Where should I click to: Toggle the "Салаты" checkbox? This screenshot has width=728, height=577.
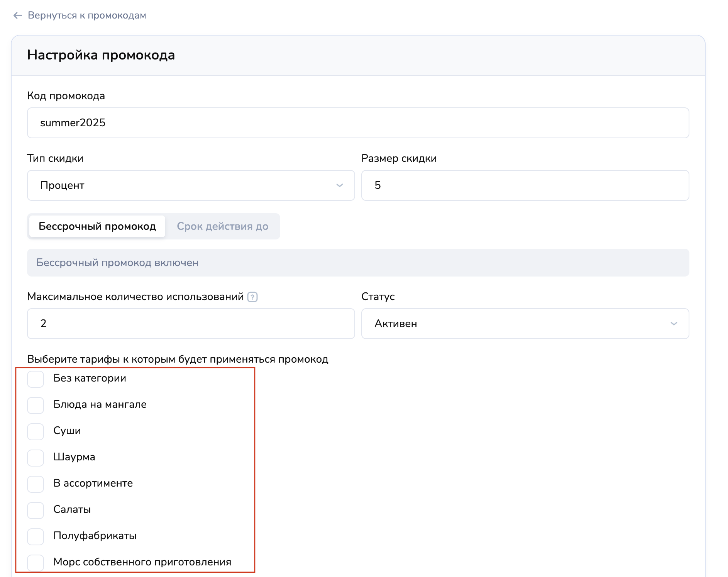pos(36,510)
